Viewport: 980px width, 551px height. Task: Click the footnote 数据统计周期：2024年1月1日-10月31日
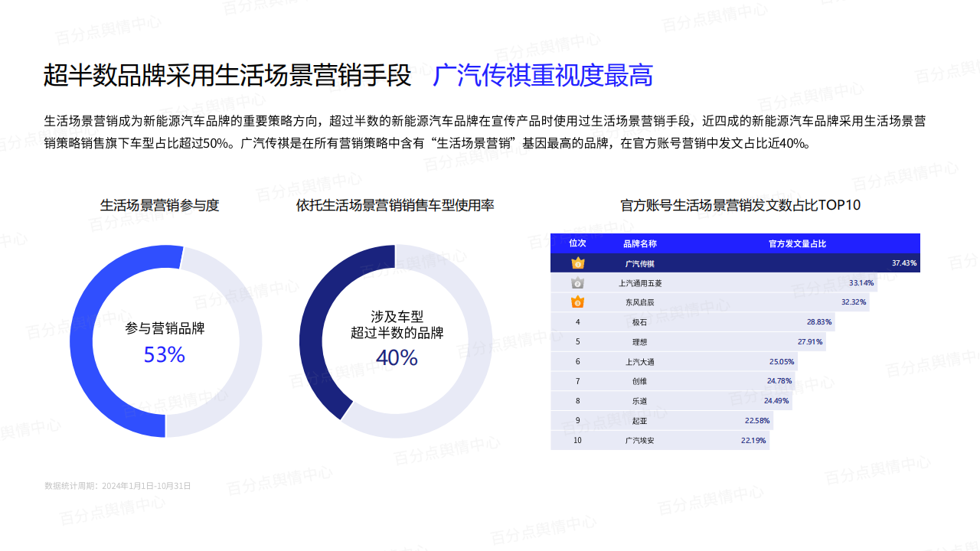coord(117,485)
